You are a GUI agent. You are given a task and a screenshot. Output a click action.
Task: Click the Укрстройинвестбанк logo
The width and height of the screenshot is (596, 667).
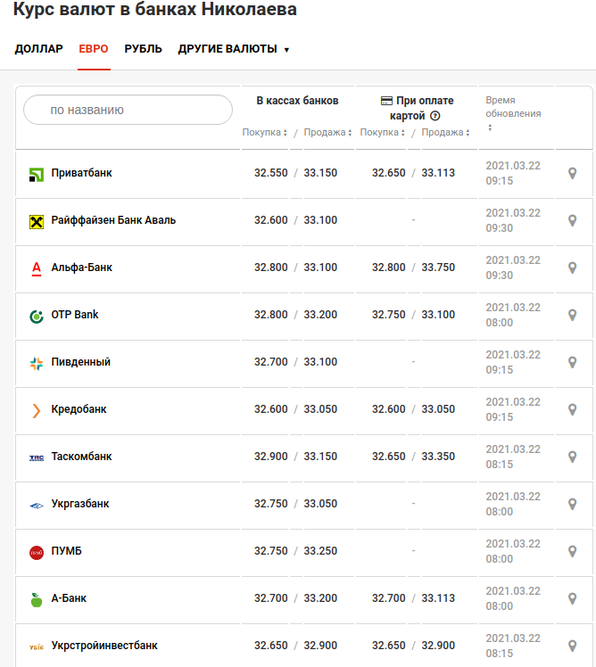[36, 647]
